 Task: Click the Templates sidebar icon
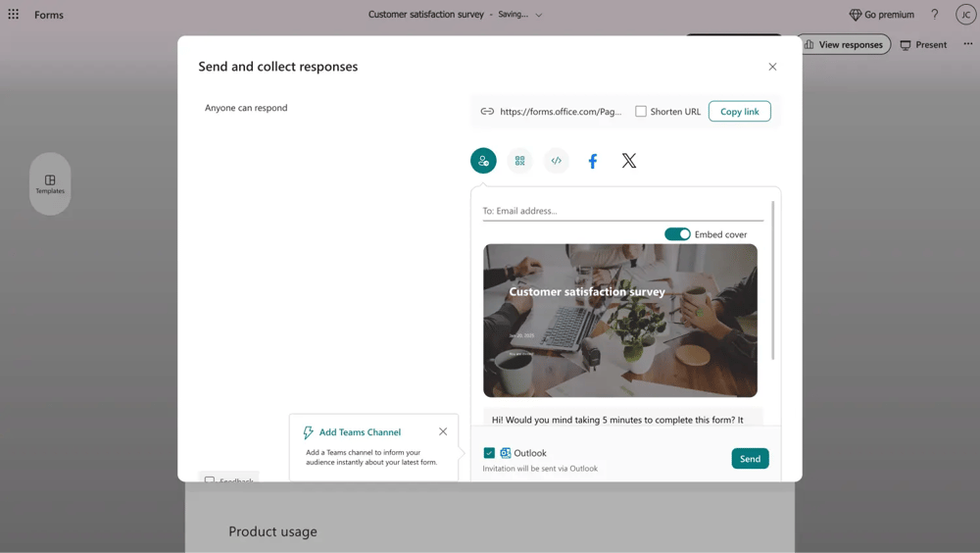(50, 183)
